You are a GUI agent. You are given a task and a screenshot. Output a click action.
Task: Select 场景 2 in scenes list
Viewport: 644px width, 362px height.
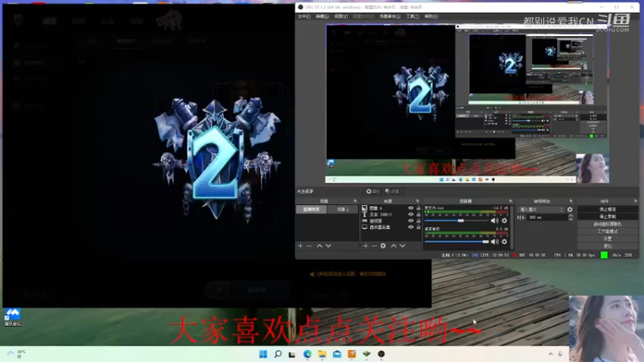343,209
